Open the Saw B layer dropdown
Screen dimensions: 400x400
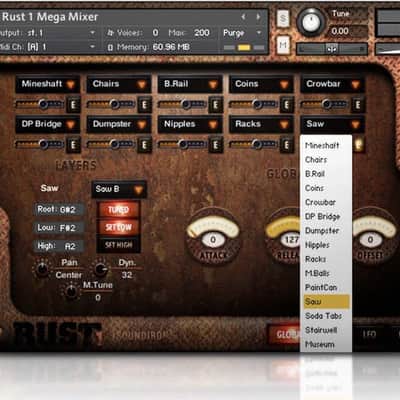[119, 189]
